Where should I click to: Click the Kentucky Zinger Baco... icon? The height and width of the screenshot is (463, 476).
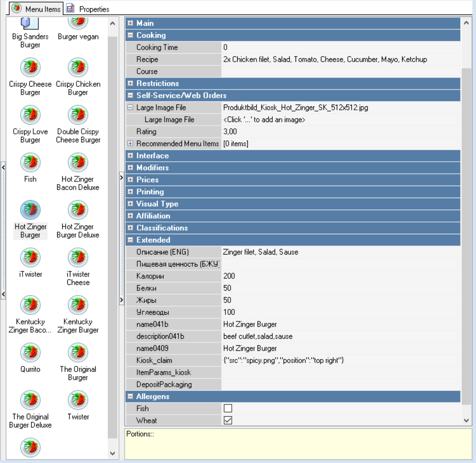(x=30, y=305)
